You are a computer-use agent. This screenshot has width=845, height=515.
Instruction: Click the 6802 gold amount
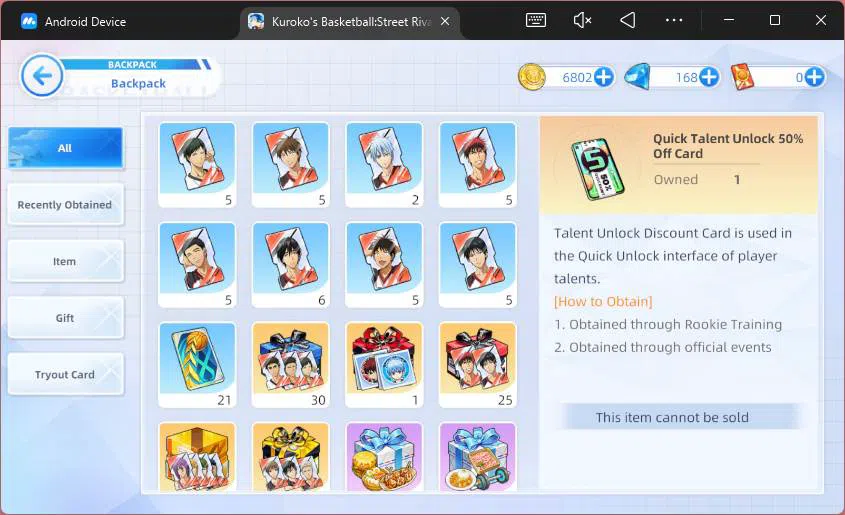577,78
